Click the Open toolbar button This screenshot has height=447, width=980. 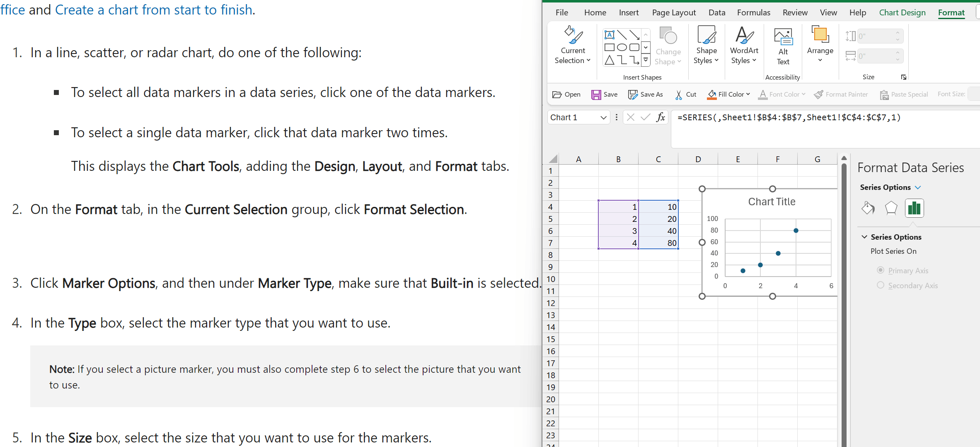tap(566, 95)
